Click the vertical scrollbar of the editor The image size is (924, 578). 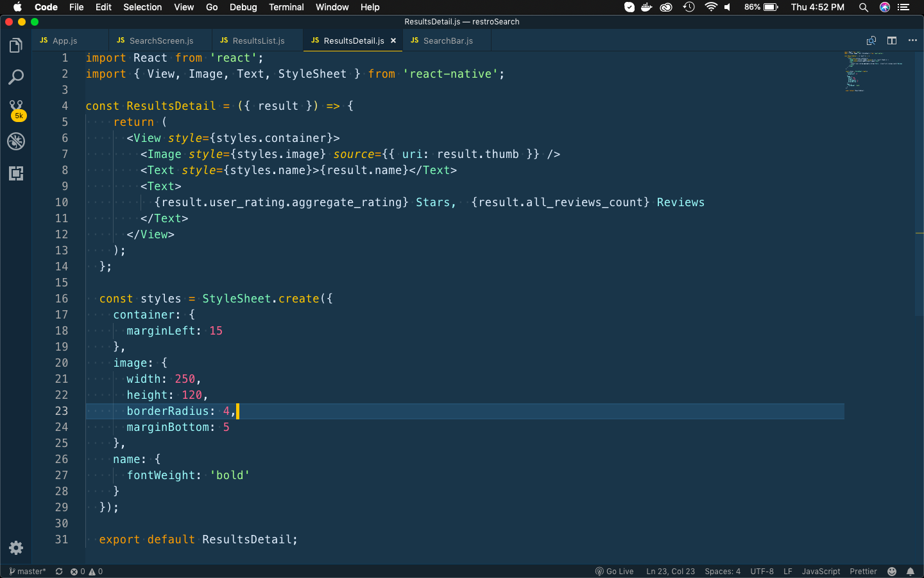point(920,183)
